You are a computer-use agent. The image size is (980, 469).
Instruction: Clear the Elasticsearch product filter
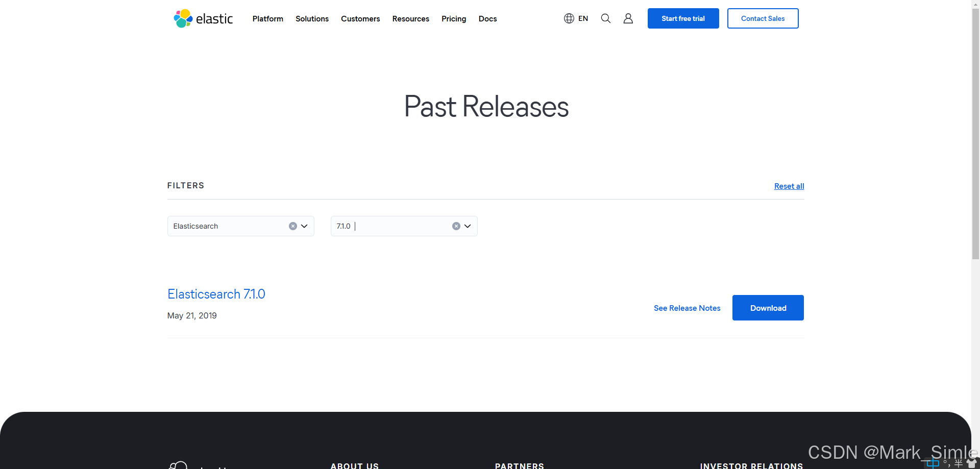pos(293,226)
